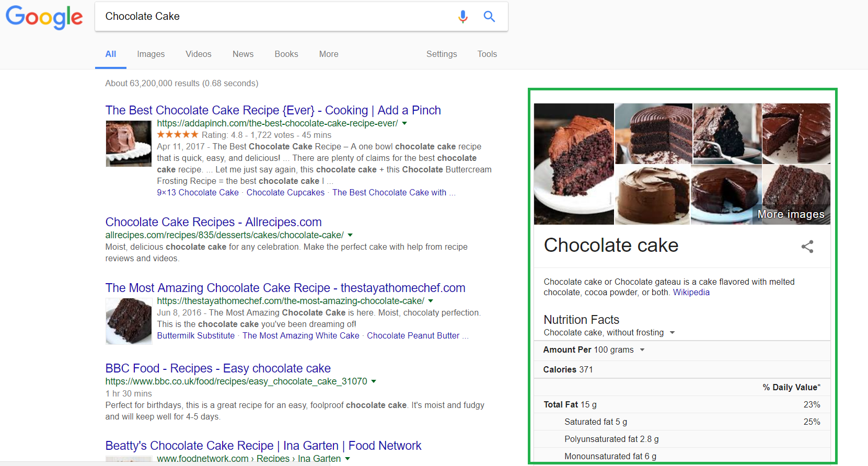Click the magnifying glass search button
This screenshot has width=868, height=466.
[489, 17]
